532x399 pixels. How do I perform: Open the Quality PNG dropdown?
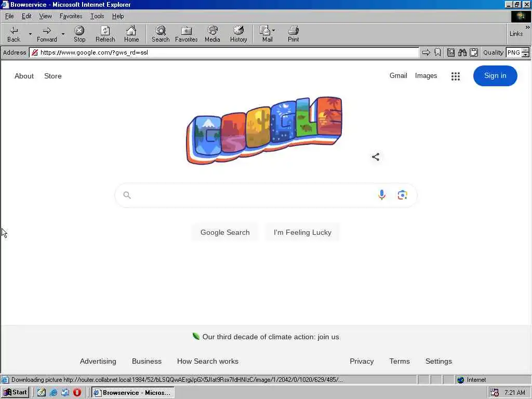click(x=525, y=52)
